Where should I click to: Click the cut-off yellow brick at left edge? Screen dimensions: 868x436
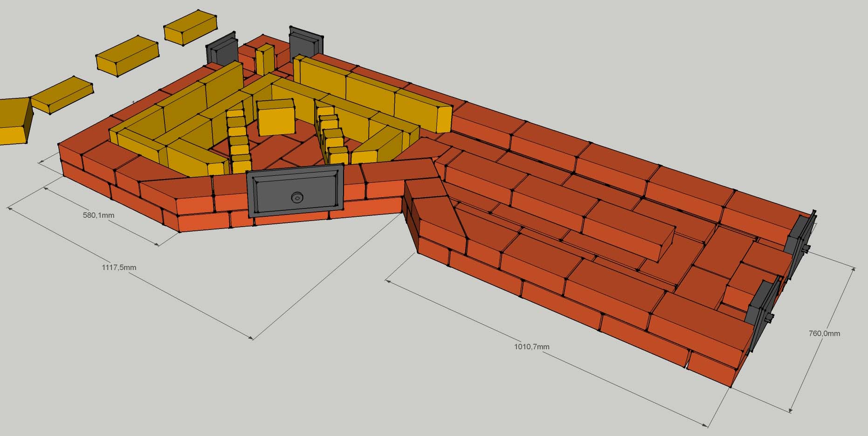coord(14,121)
